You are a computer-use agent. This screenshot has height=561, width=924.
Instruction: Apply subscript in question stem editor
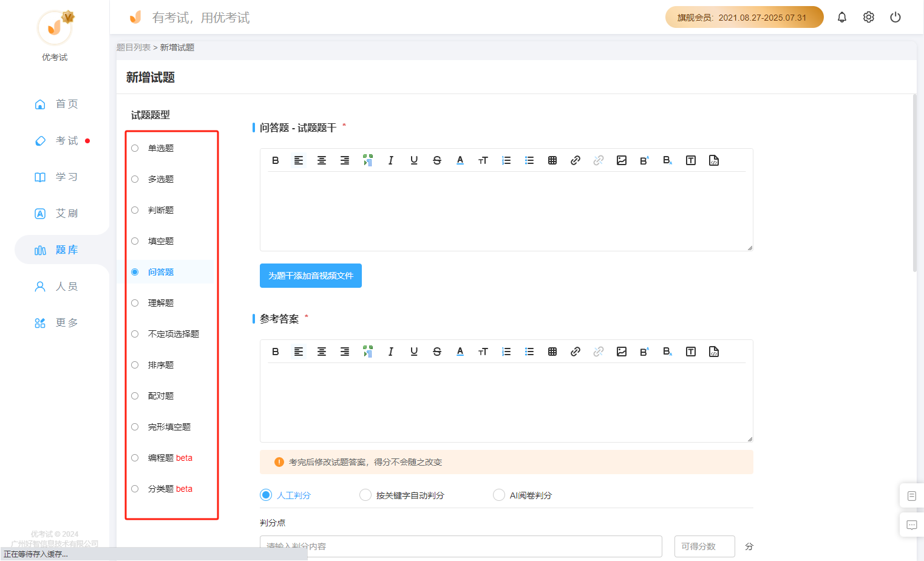point(668,160)
